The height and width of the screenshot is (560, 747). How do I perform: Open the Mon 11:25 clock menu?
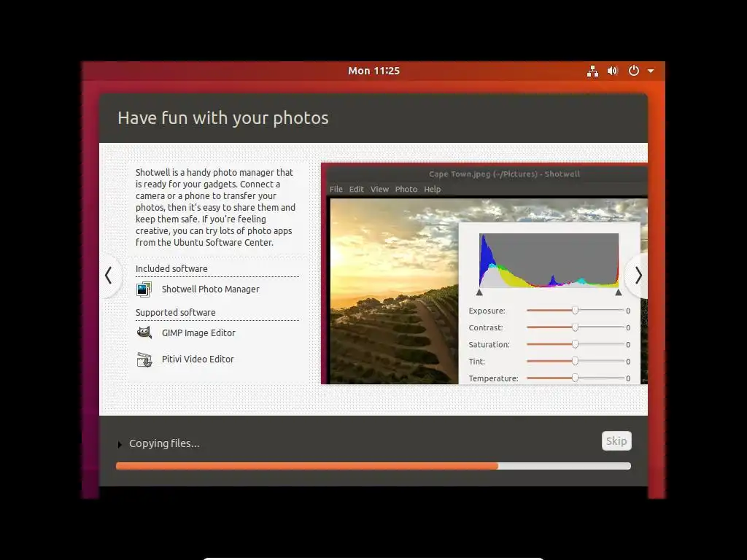[373, 71]
